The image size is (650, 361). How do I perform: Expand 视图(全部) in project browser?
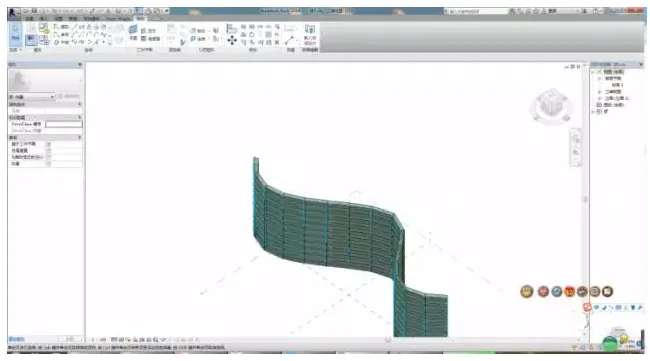click(x=593, y=72)
